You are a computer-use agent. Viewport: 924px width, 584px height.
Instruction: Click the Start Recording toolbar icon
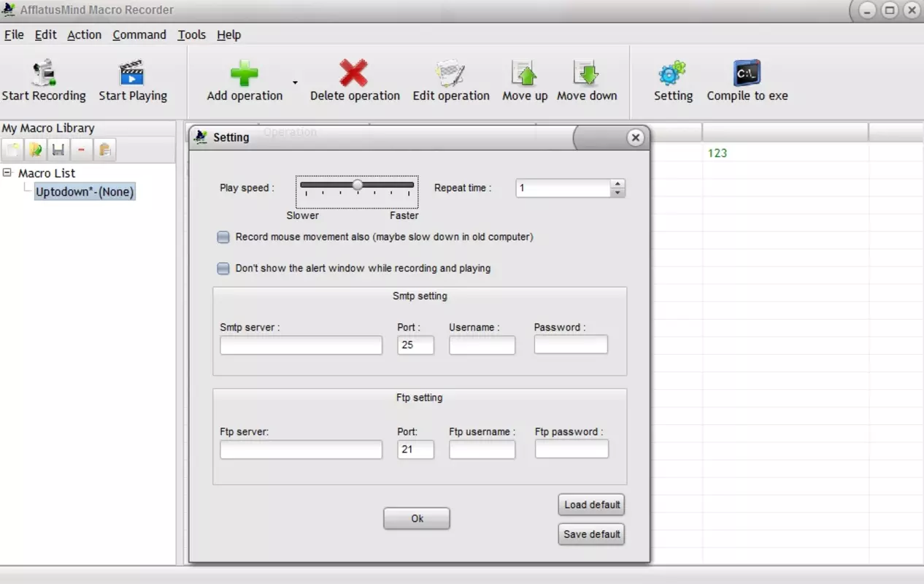click(44, 73)
